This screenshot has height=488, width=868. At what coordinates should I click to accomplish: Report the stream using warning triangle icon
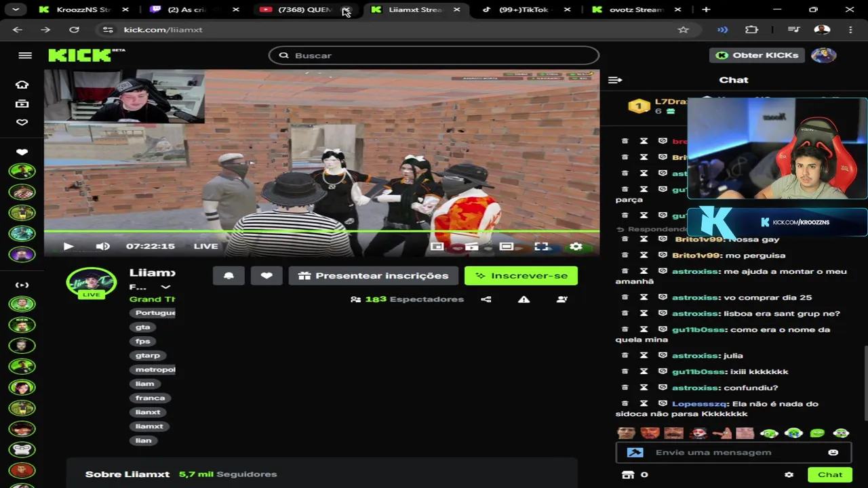524,299
